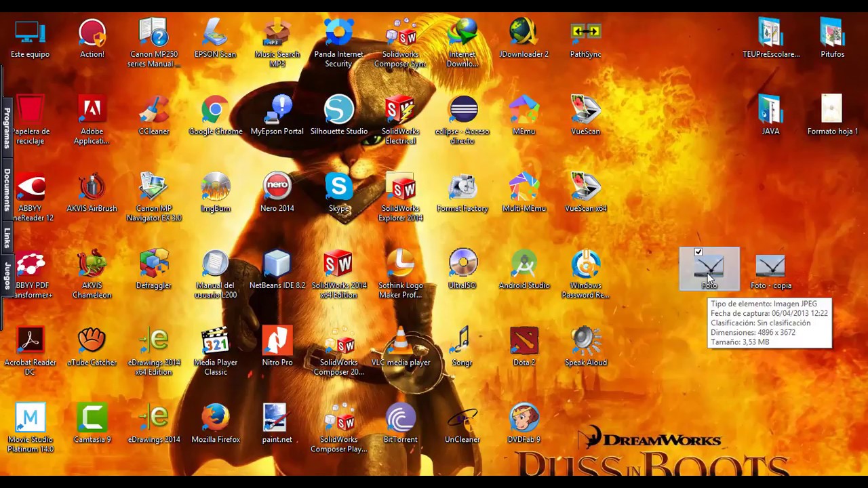Select the Music Search MP3 icon
The image size is (868, 488).
click(277, 33)
